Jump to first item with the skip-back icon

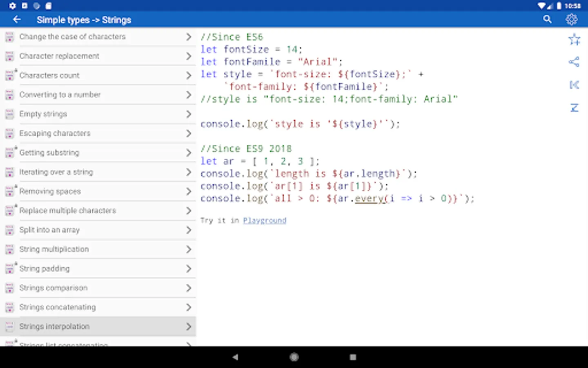tap(574, 85)
